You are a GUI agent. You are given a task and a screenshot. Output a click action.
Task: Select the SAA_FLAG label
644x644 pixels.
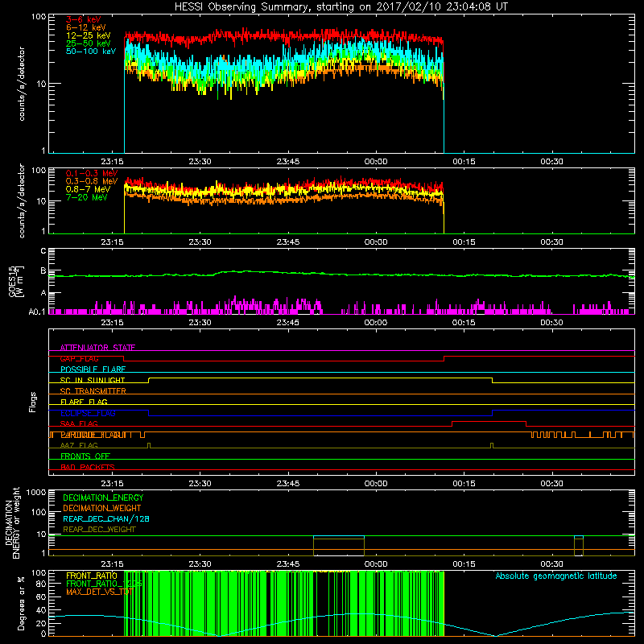79,423
